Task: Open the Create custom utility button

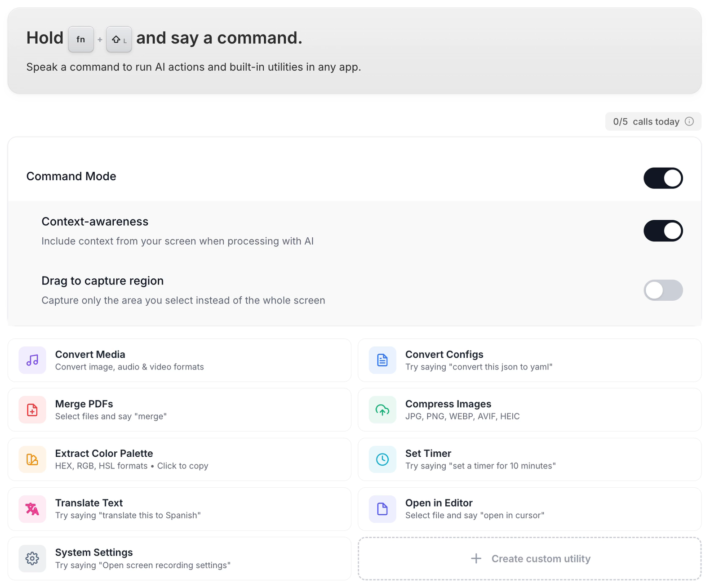Action: [529, 558]
